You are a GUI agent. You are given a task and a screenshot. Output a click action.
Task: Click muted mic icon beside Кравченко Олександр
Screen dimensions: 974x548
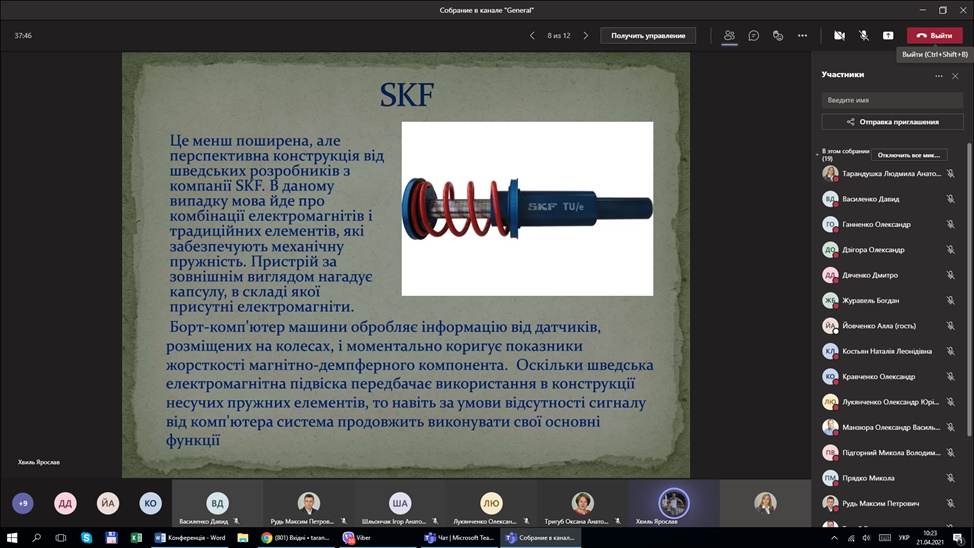pos(950,377)
